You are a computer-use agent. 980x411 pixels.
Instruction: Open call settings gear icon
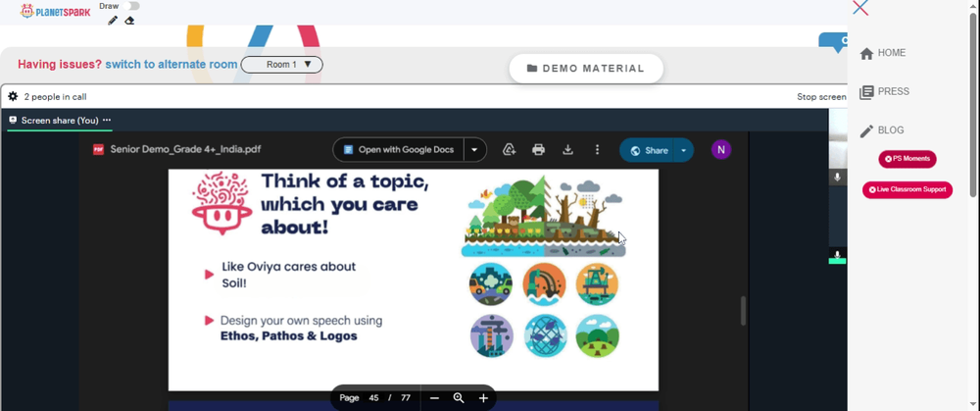(x=13, y=96)
